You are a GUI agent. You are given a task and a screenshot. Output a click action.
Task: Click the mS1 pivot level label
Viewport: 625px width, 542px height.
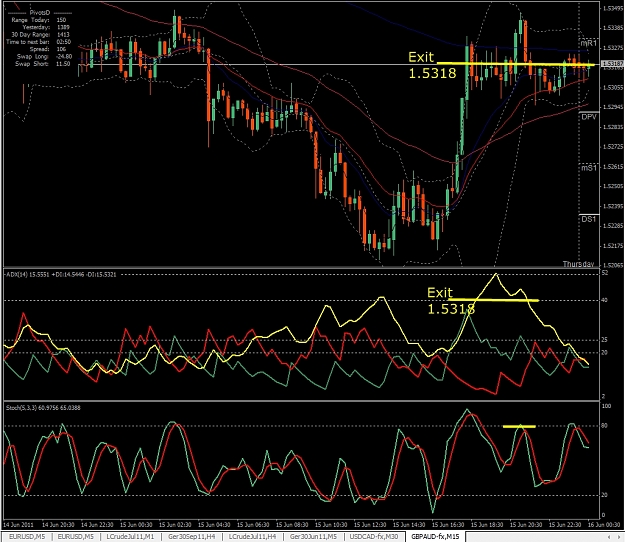pos(589,168)
